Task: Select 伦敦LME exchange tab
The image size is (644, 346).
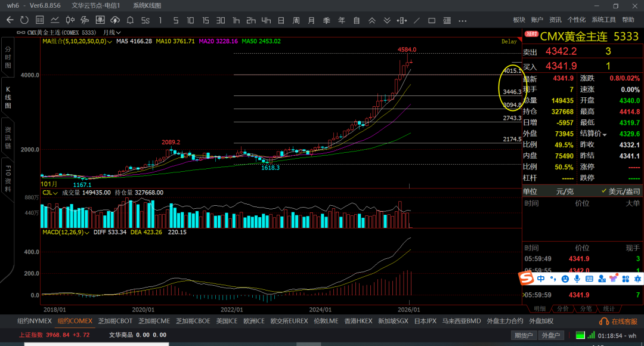Action: click(x=326, y=321)
